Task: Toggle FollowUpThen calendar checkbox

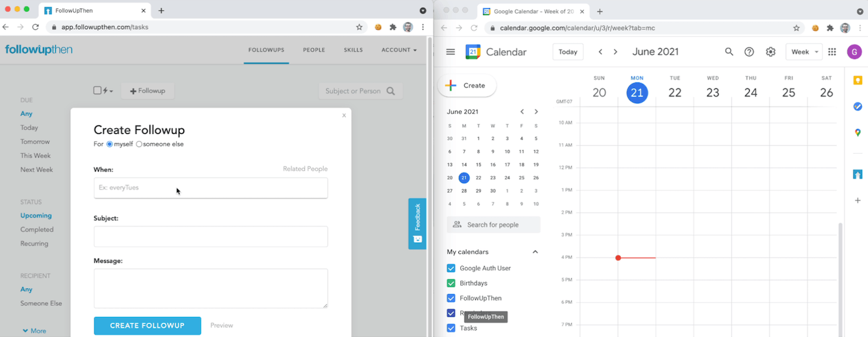Action: [451, 298]
